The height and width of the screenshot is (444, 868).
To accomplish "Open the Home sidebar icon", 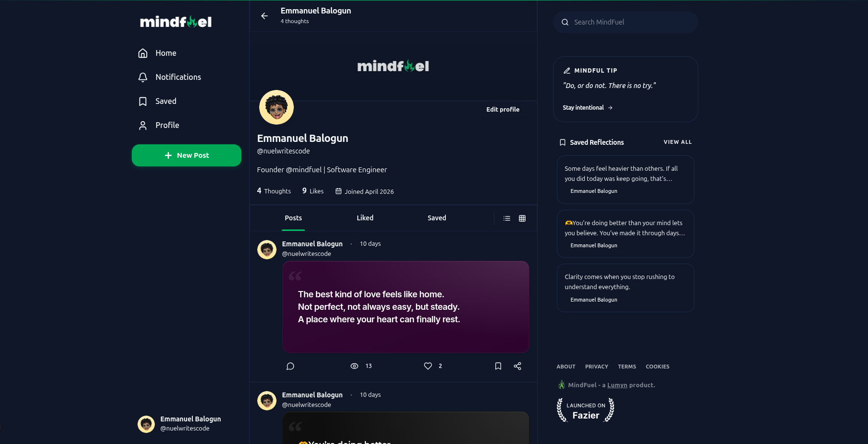I will tap(143, 53).
